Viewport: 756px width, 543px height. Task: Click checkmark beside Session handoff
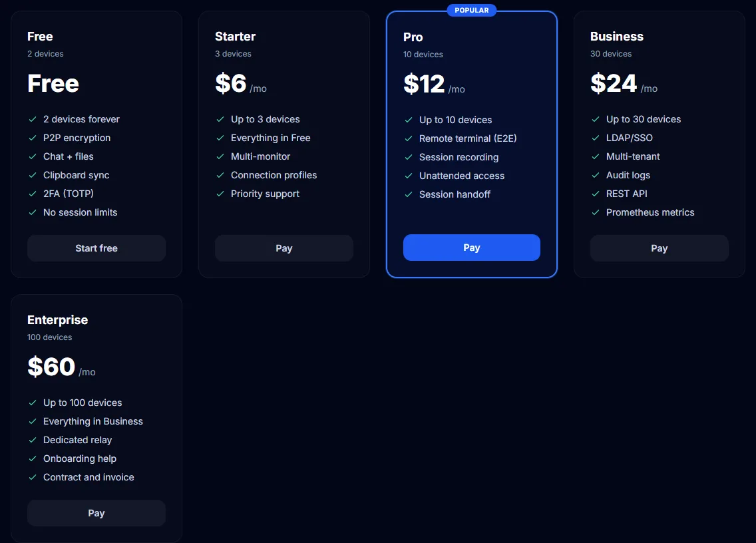pyautogui.click(x=409, y=194)
